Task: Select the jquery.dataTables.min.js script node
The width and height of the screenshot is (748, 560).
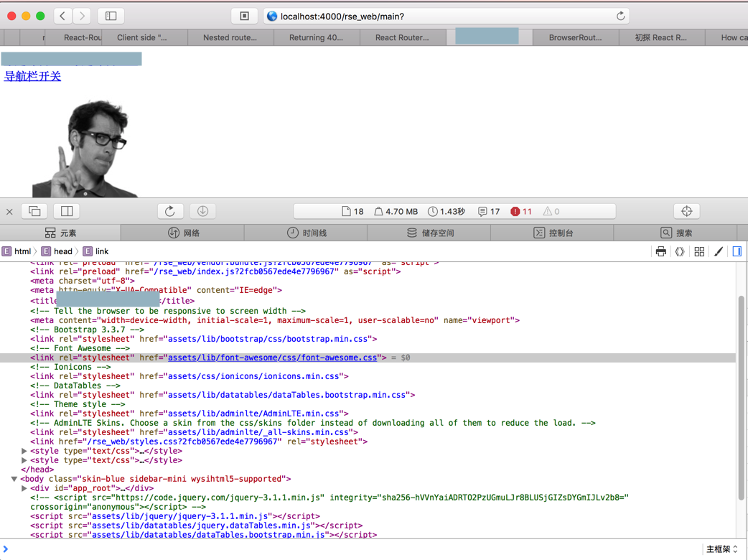Action: 197,526
